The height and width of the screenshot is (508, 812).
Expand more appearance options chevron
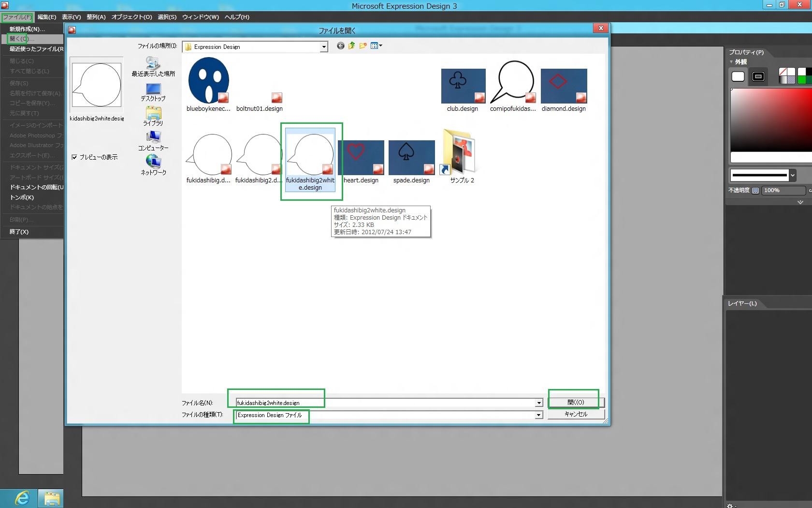[x=800, y=202]
